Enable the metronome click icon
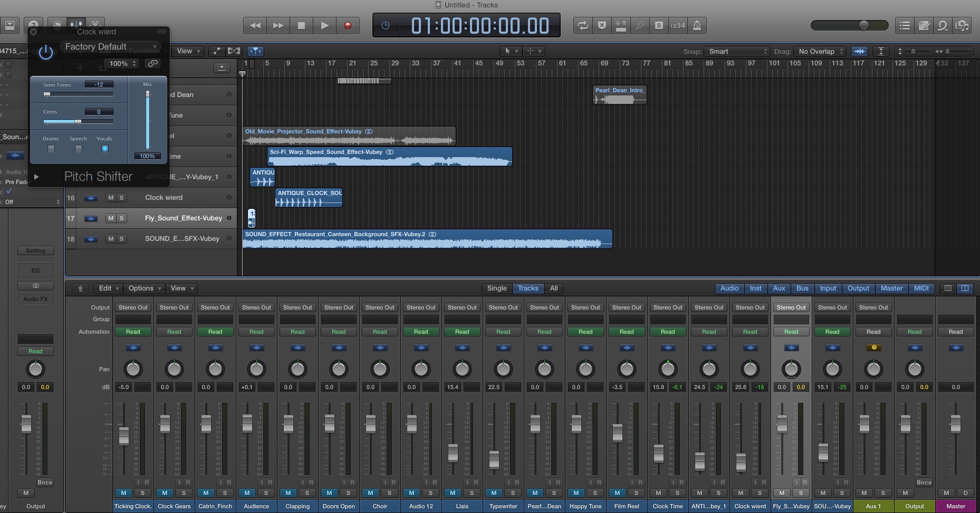Viewport: 980px width, 513px height. (x=697, y=25)
